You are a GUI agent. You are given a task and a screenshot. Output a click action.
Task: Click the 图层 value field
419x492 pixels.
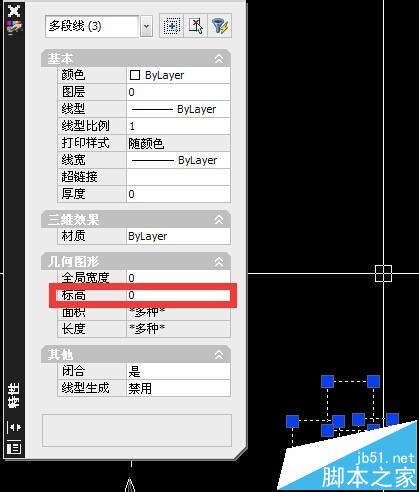pyautogui.click(x=179, y=92)
